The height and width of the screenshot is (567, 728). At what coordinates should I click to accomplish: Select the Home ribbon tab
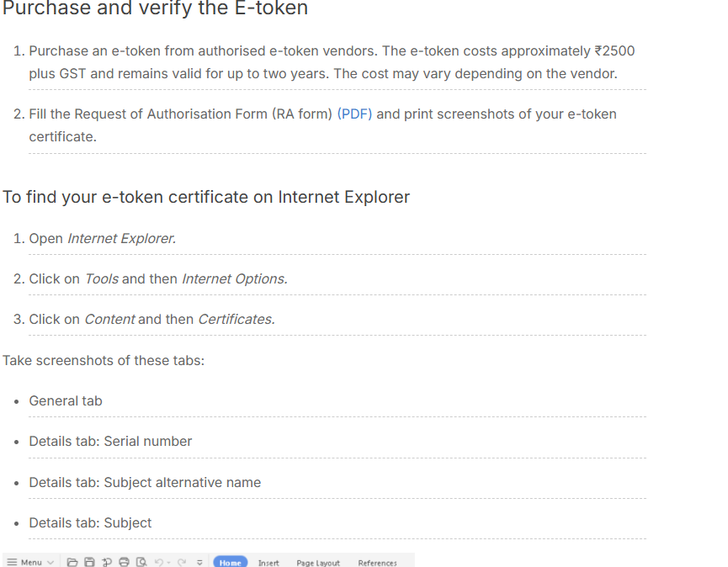pos(231,562)
